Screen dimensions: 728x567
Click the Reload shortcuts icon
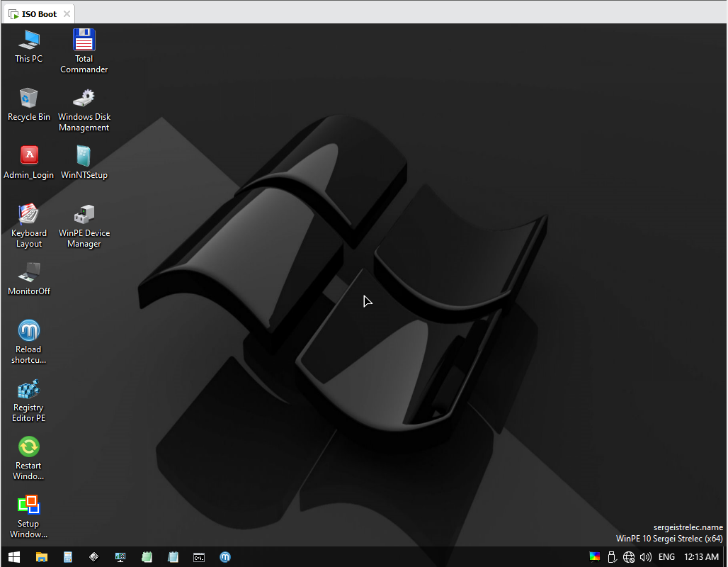pyautogui.click(x=29, y=342)
